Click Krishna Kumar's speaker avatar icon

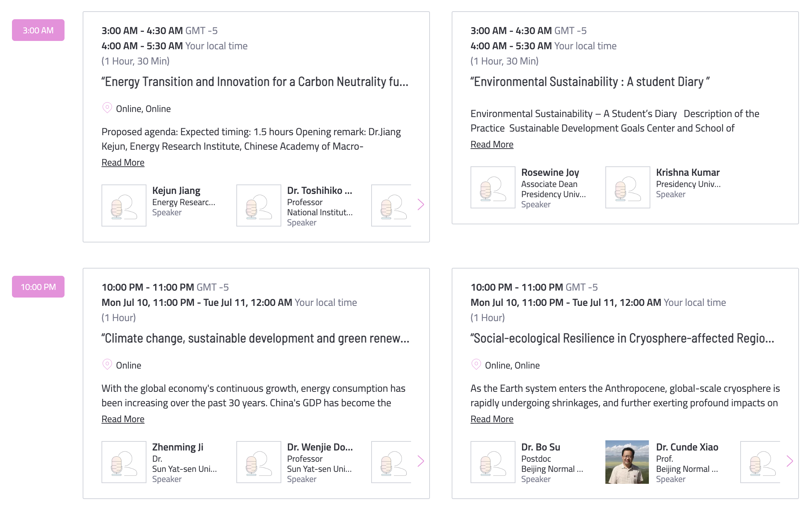pyautogui.click(x=628, y=187)
